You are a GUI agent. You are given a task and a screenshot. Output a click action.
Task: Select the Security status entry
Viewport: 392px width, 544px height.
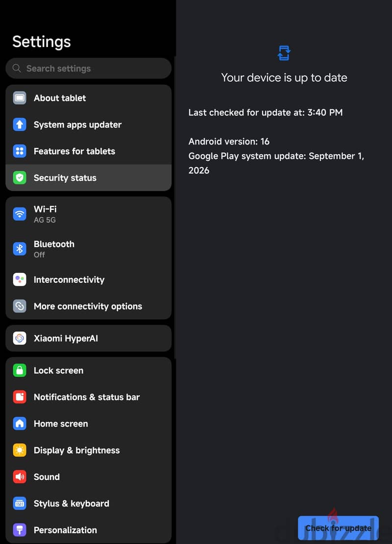coord(89,177)
